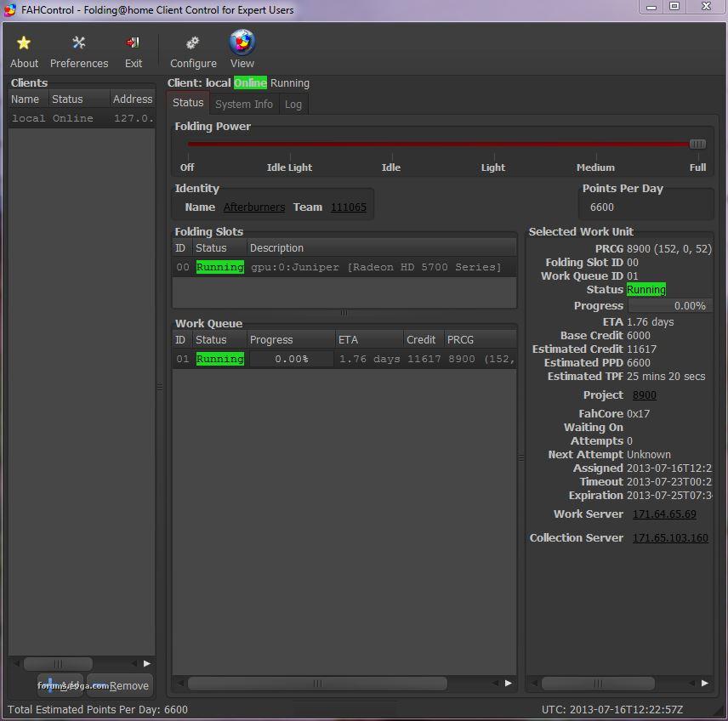The height and width of the screenshot is (721, 728).
Task: Select work queue row 01
Action: tap(344, 359)
